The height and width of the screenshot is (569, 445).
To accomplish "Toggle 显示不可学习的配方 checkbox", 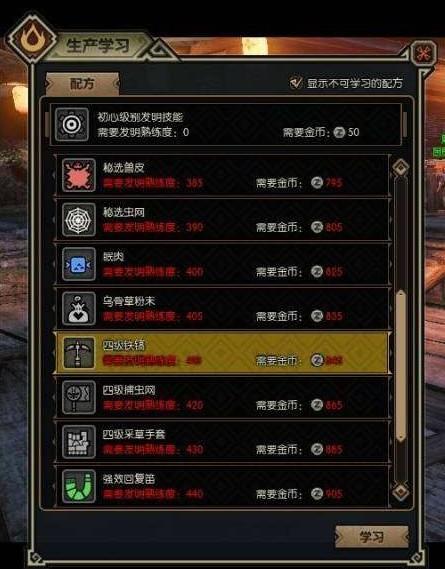I will point(296,83).
